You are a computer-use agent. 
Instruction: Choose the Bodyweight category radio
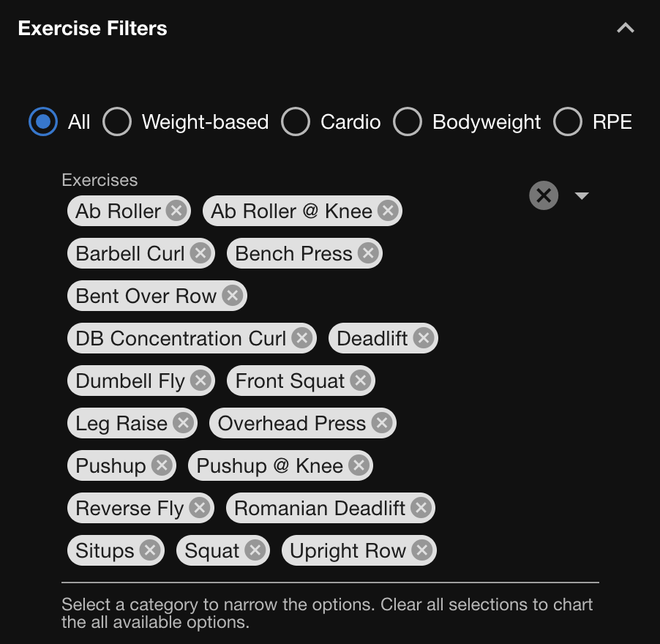(x=408, y=121)
